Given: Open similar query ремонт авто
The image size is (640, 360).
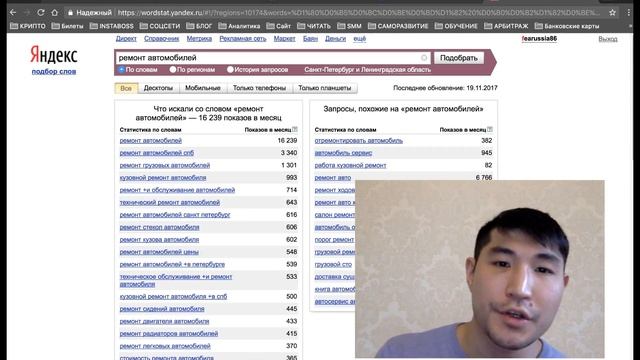Looking at the screenshot, I should [x=333, y=178].
